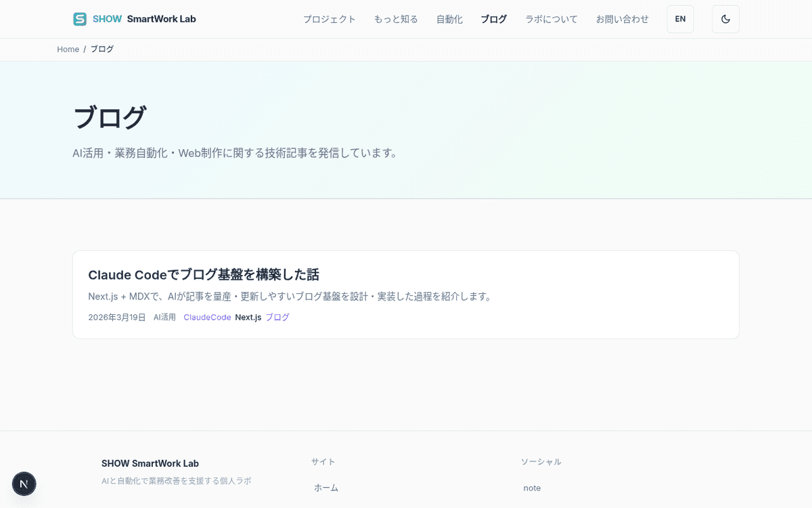Go to the 自動化 page
The width and height of the screenshot is (812, 508).
point(449,19)
